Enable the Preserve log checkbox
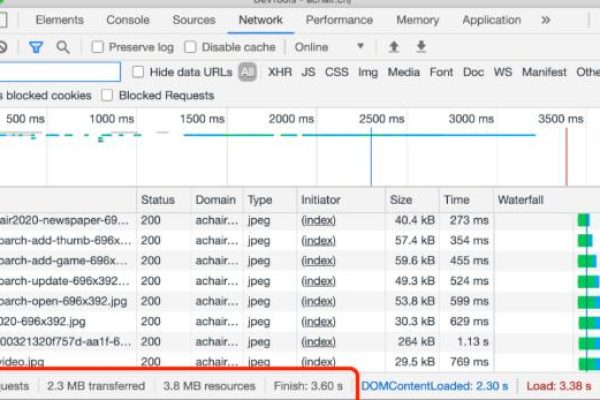 point(97,47)
